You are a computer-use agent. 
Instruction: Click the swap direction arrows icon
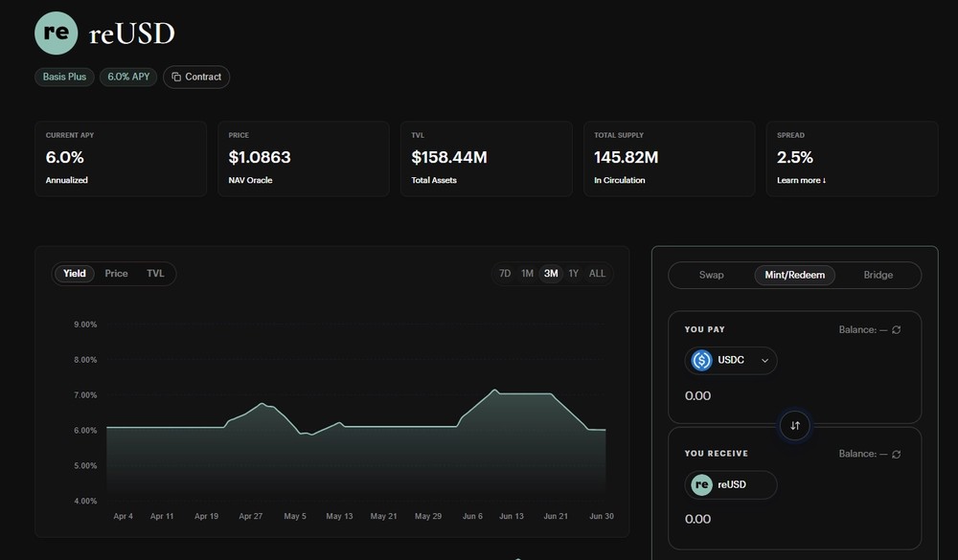coord(795,426)
